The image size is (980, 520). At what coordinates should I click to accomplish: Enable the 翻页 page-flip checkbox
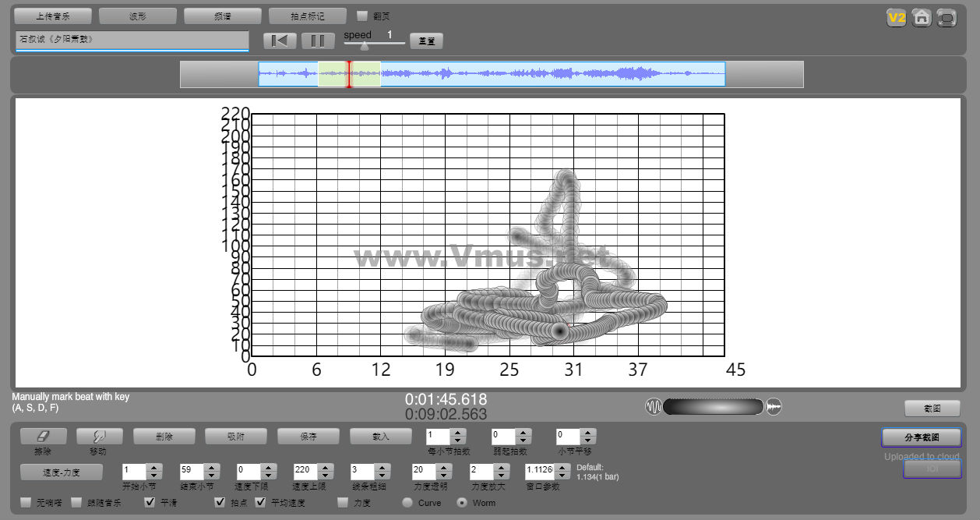point(362,16)
